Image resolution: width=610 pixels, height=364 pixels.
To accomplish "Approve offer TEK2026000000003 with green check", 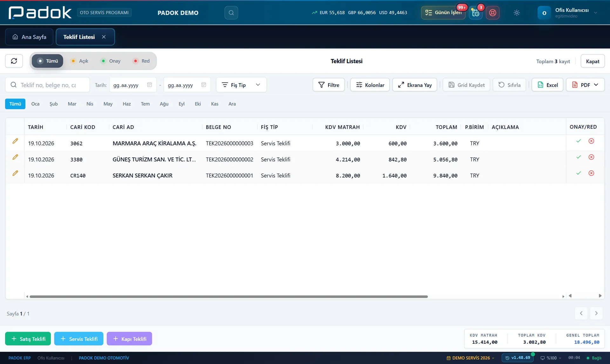I will (x=579, y=141).
